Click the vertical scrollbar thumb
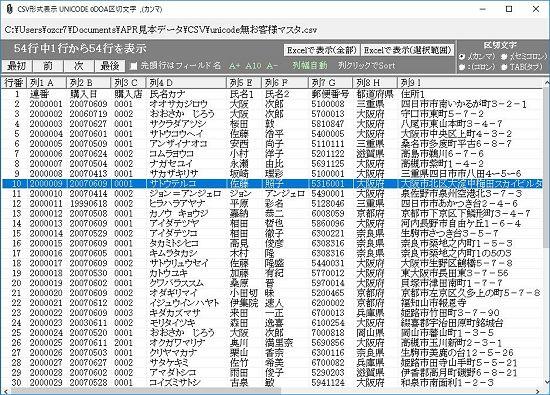The image size is (550, 395). pos(546,167)
